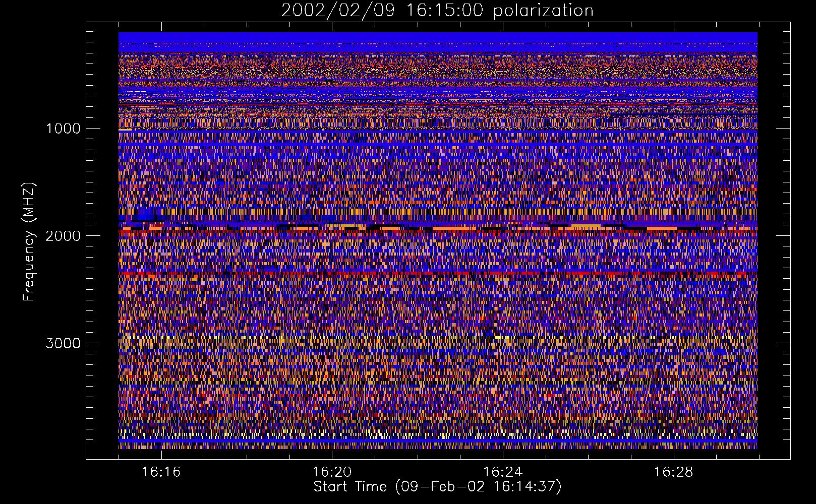Click the 16:24 time tick label
Screen dimensions: 816x504
click(503, 472)
